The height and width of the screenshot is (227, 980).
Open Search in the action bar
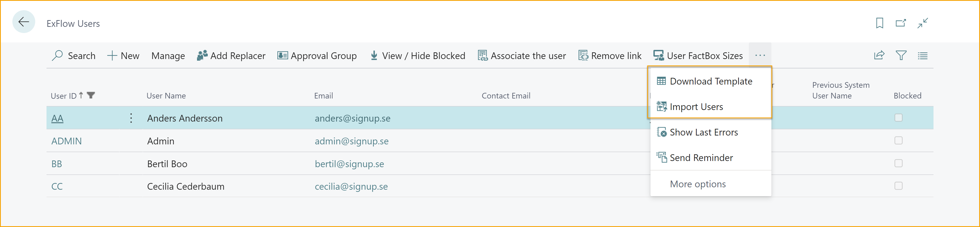(74, 56)
